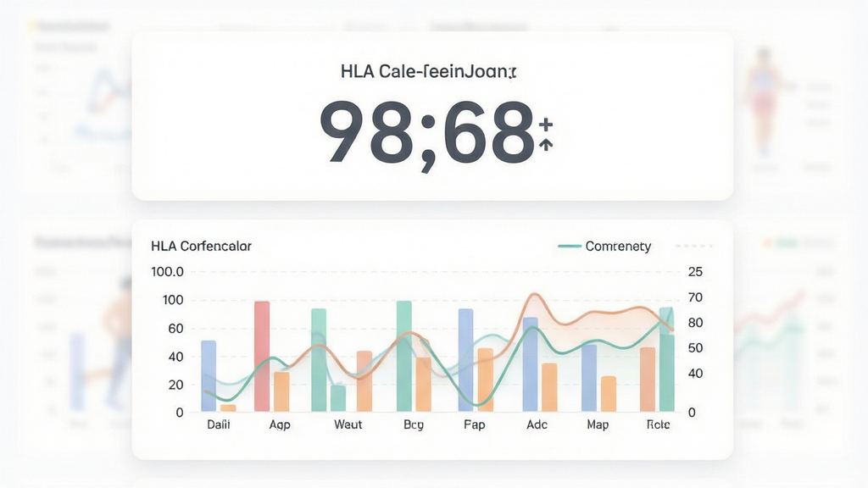Click the 20 label on the left axis
Screen dimensions: 868x488
point(175,385)
